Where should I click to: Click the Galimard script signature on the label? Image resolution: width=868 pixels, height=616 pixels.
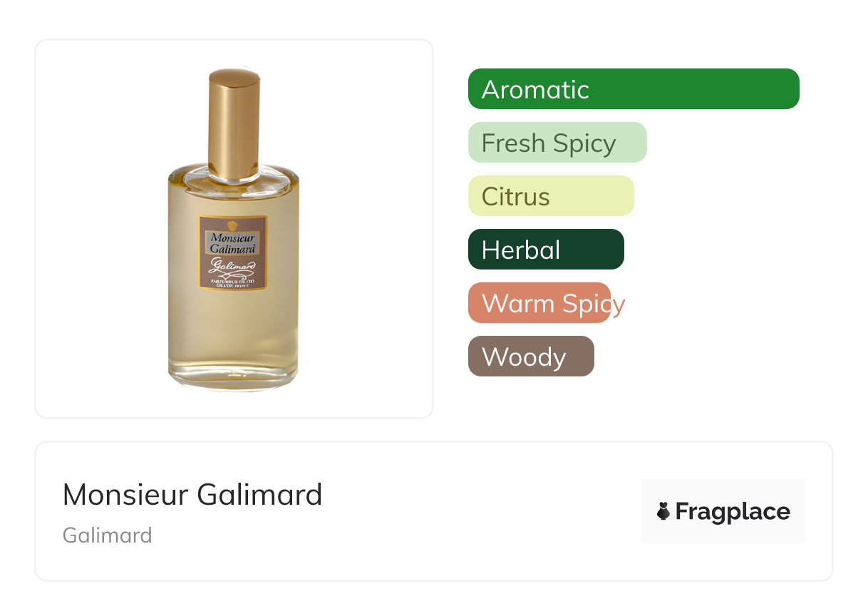(233, 267)
